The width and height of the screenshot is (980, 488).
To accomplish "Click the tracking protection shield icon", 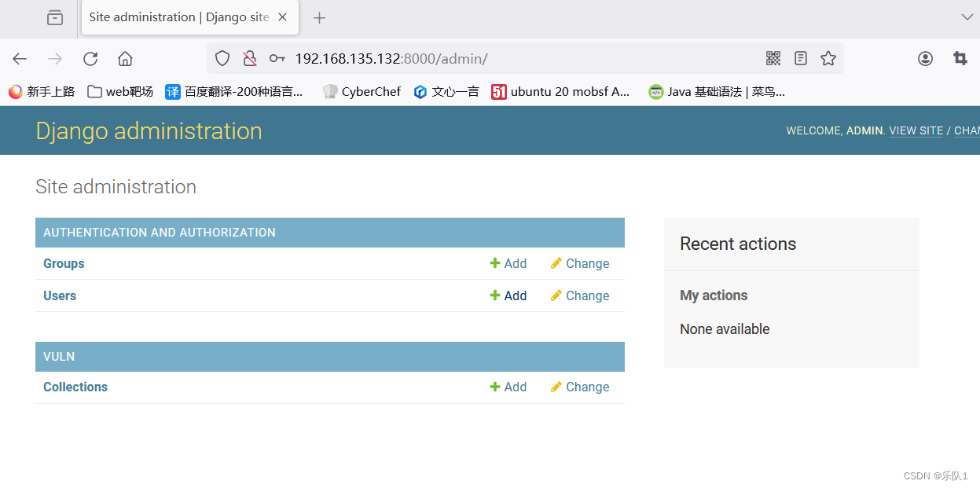I will (x=222, y=58).
